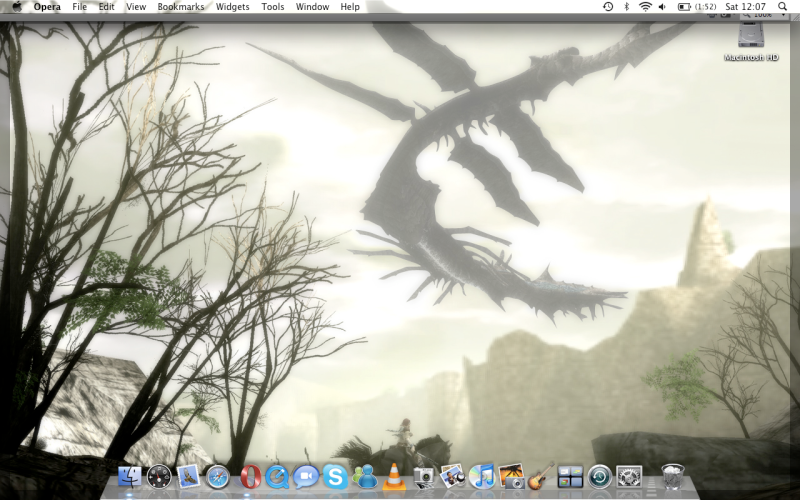Viewport: 800px width, 500px height.
Task: Click the Sat 12:07 clock
Action: coord(745,7)
